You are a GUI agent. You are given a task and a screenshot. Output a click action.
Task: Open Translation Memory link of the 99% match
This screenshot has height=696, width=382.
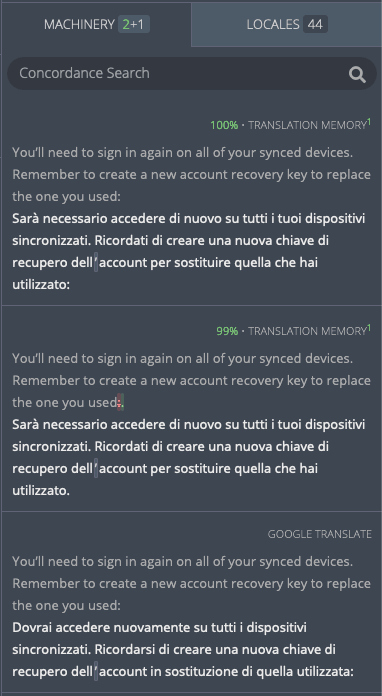click(307, 331)
